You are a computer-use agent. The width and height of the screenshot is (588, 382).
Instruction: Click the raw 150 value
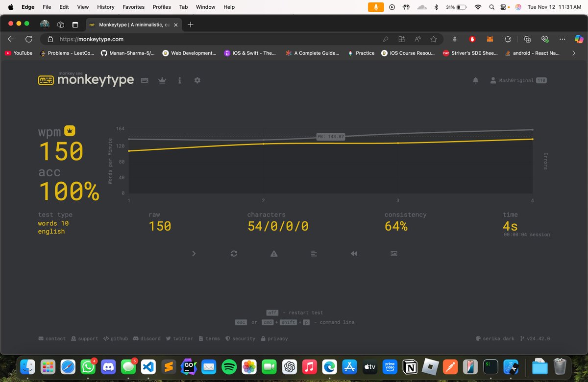160,226
